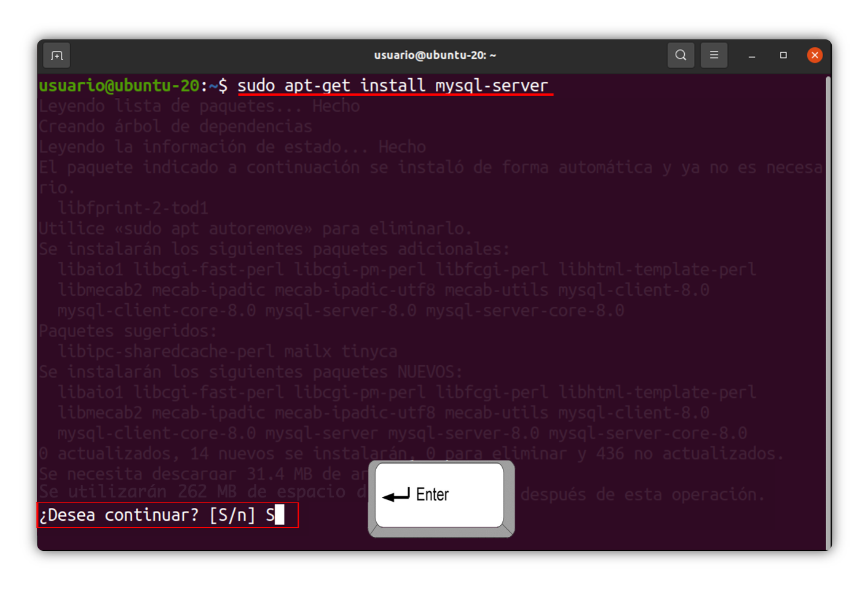Screen dimensions: 868x594
Task: Click the underlined sudo apt-get install command
Action: 392,85
